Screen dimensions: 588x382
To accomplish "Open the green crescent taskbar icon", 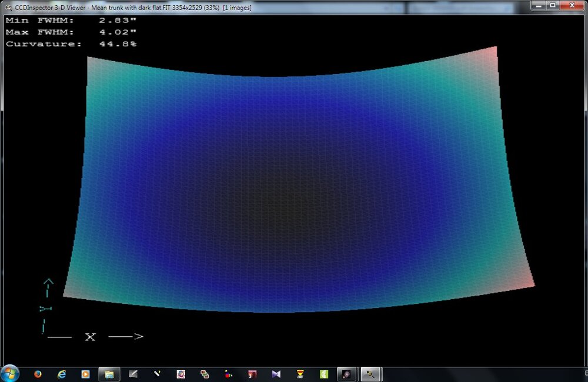I will 323,374.
